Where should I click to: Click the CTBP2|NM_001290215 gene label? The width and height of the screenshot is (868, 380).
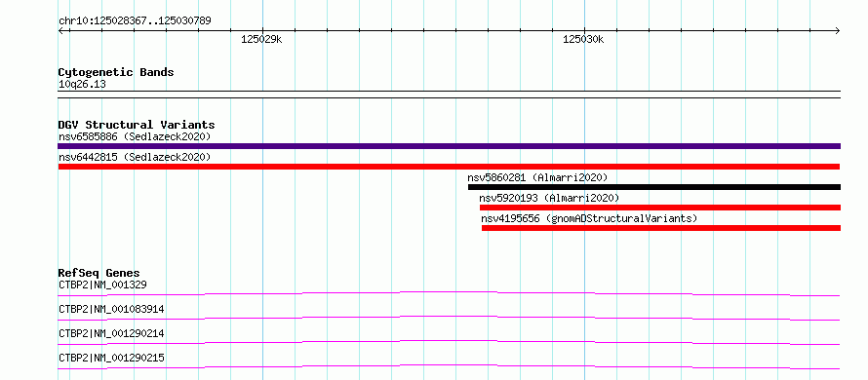(111, 358)
